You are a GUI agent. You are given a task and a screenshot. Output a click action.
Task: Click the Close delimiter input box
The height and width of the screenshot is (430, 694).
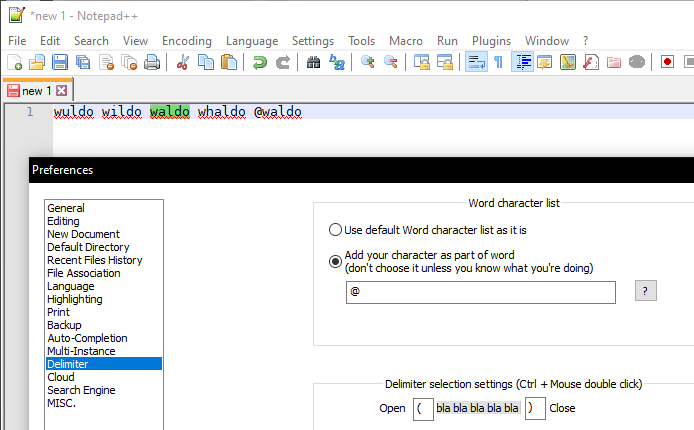535,409
